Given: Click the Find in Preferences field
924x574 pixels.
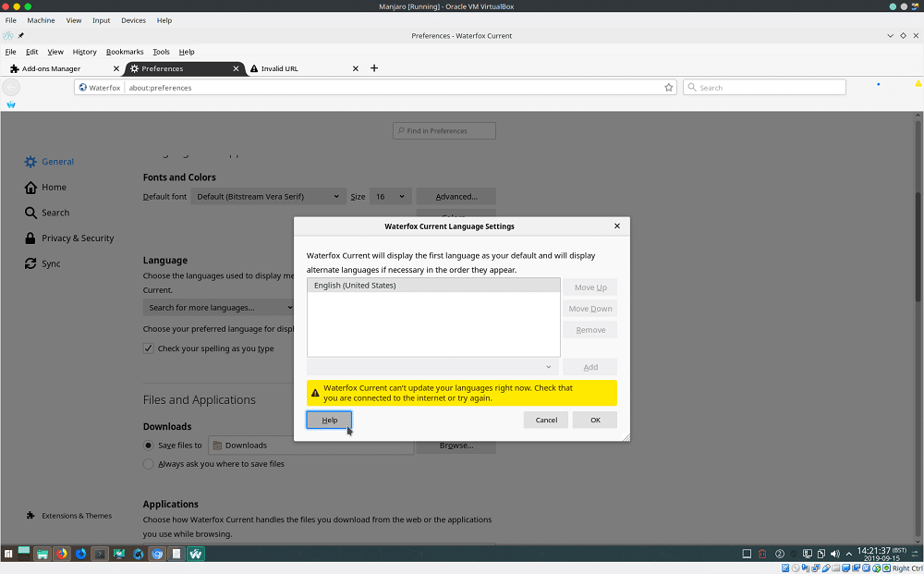Looking at the screenshot, I should pyautogui.click(x=444, y=131).
